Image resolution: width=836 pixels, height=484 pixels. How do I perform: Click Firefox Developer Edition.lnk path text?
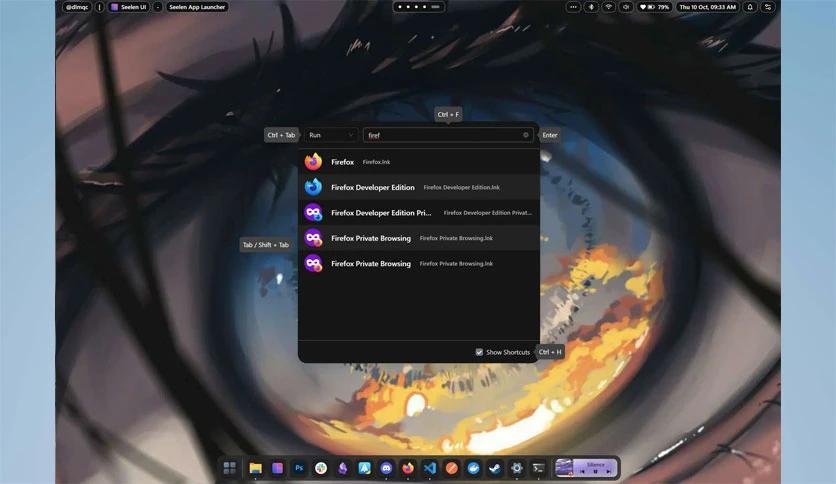[x=462, y=188]
